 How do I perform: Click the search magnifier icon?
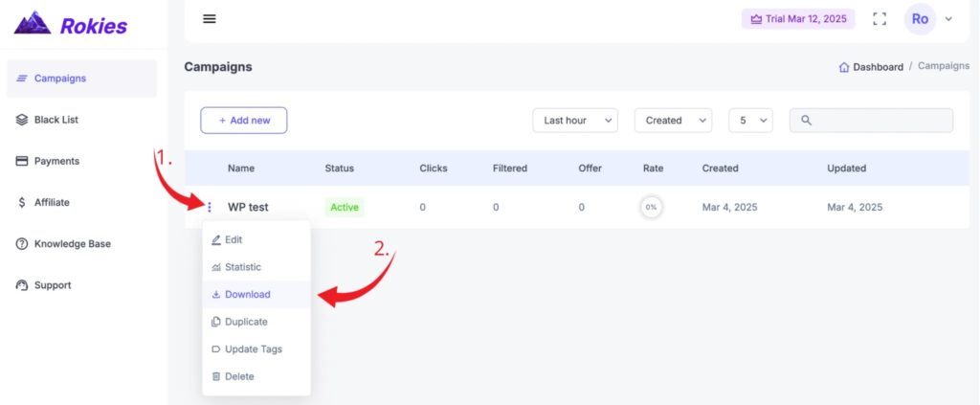point(806,120)
